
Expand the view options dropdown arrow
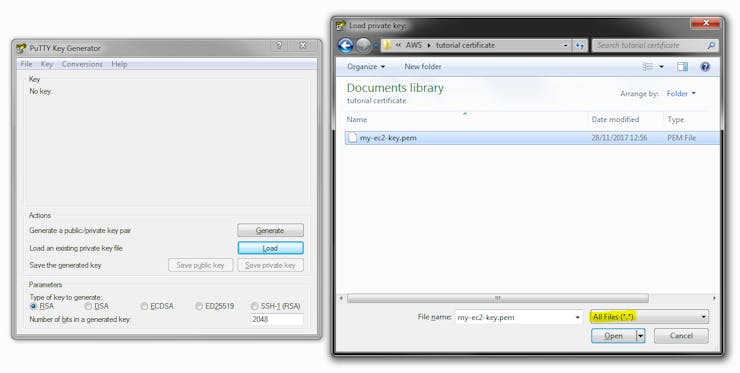pyautogui.click(x=661, y=67)
